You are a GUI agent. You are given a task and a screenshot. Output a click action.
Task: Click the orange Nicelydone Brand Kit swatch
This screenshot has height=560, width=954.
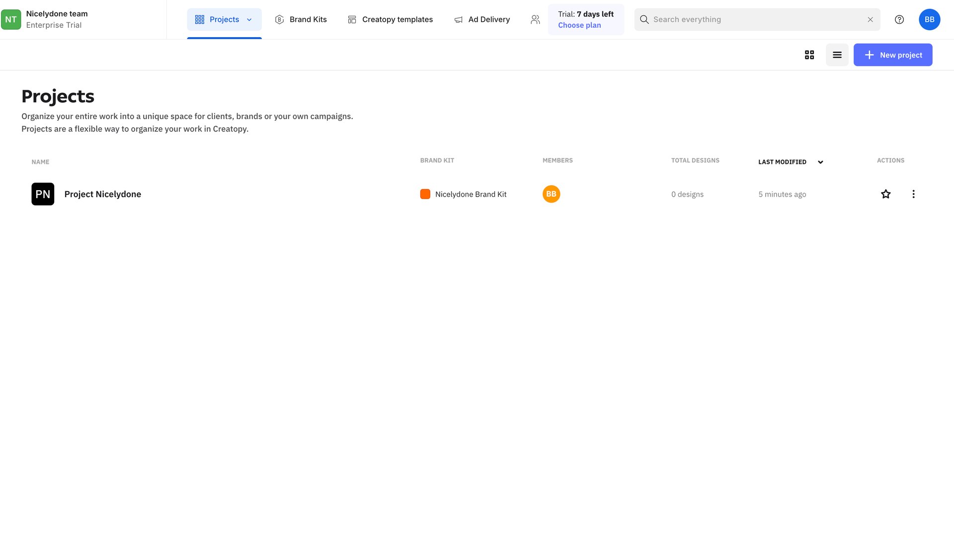425,194
